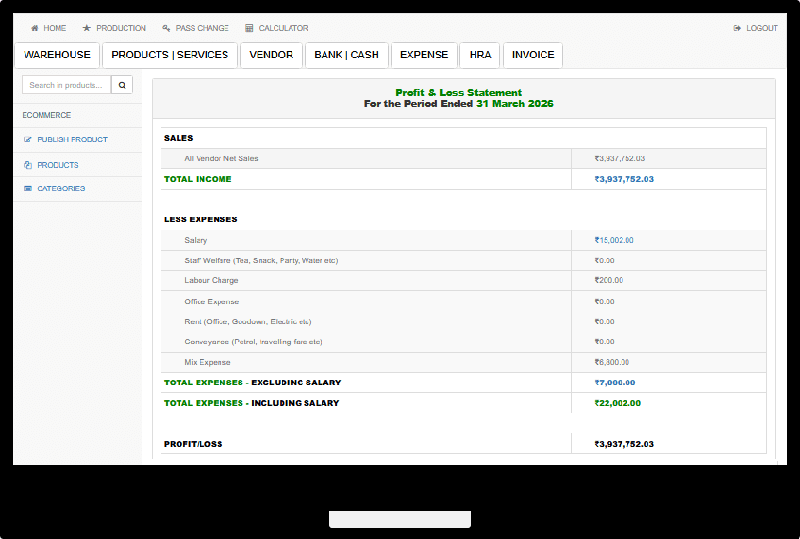Click the Categories sidebar icon
The width and height of the screenshot is (800, 539).
[28, 189]
